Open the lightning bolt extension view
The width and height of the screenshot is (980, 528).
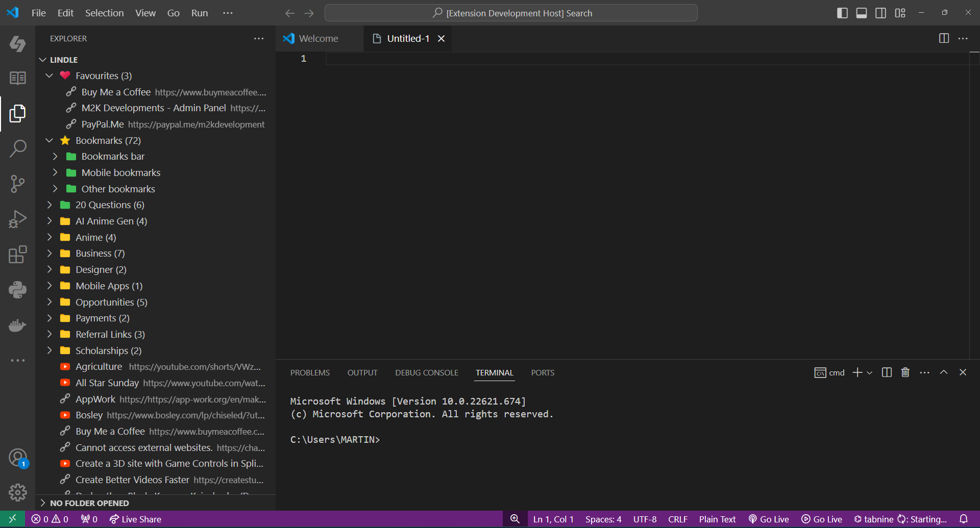point(17,43)
